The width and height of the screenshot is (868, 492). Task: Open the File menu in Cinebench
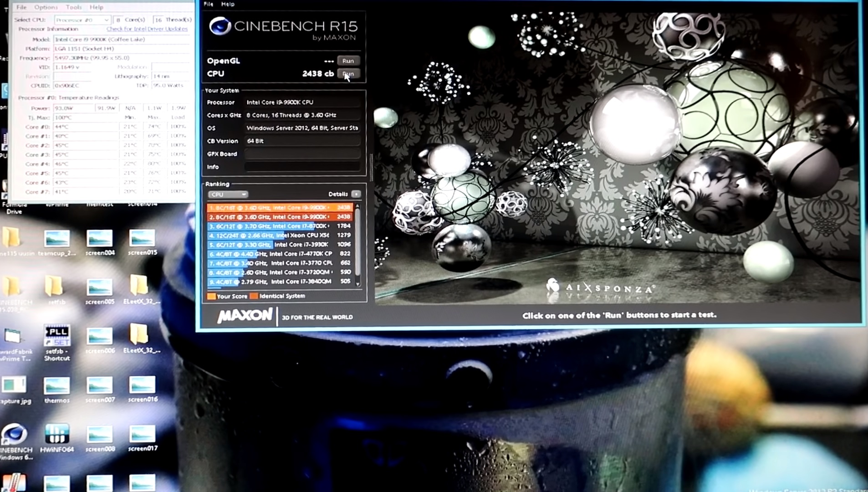[208, 4]
